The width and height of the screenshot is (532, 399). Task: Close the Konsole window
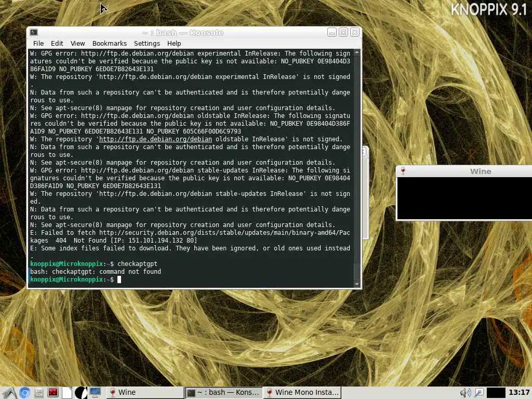point(355,33)
